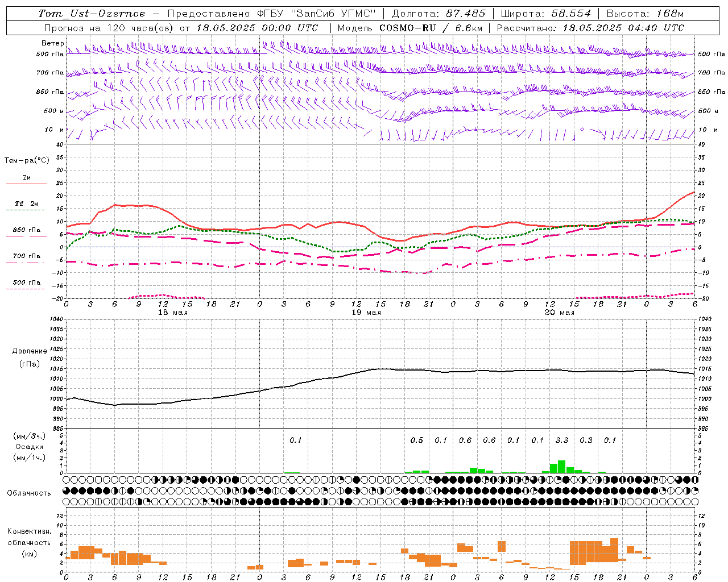Click the Рассчитано: 18.05.2025 04:40 UTC text
This screenshot has width=728, height=582.
point(590,28)
